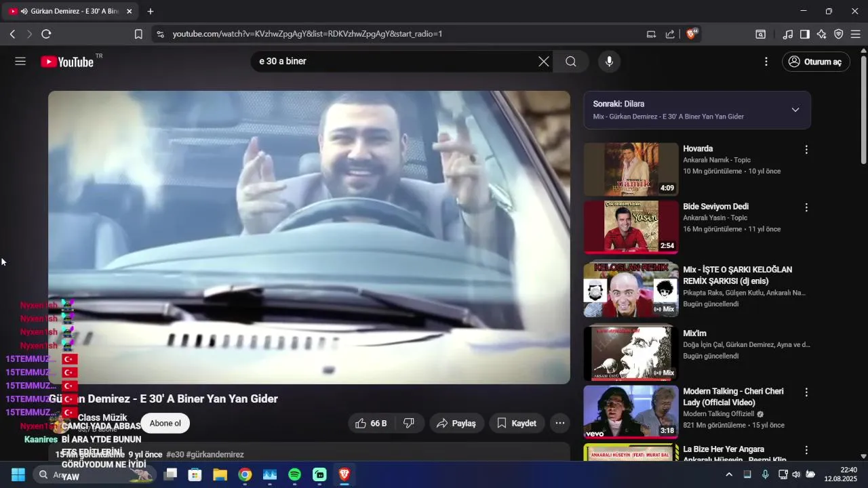The height and width of the screenshot is (488, 868).
Task: Launch Microsoft Store from taskbar
Action: point(195,474)
